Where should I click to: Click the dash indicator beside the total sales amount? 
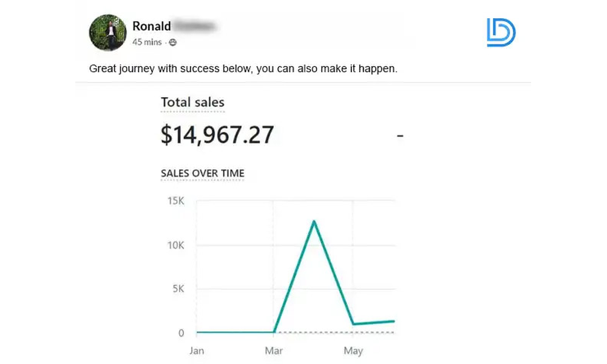point(400,136)
